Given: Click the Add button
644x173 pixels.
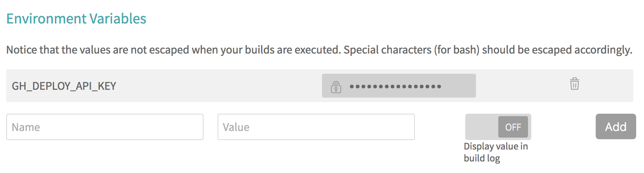Looking at the screenshot, I should (x=616, y=126).
